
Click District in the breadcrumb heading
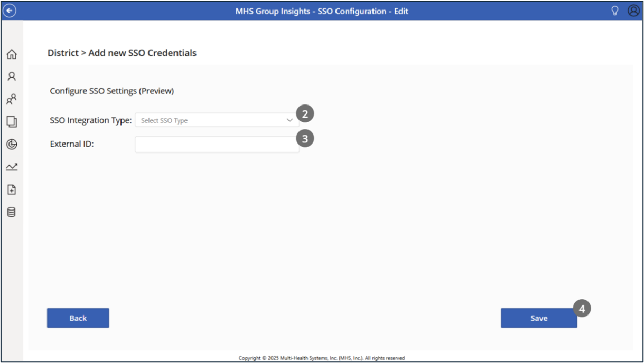point(62,53)
